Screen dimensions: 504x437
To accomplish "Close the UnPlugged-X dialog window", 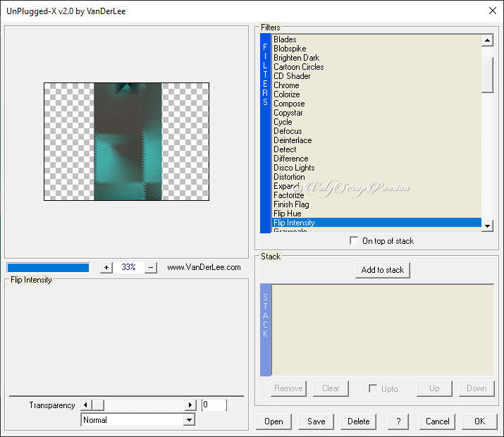I will tap(493, 11).
